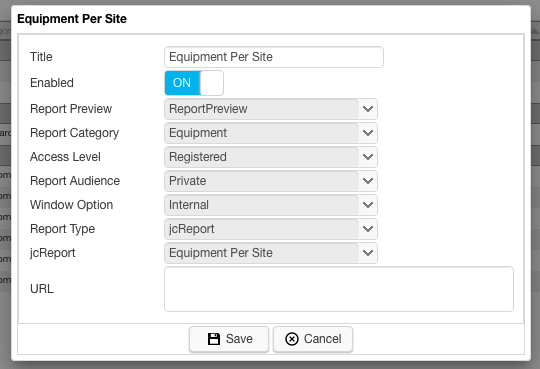The image size is (540, 369).
Task: Click the white handle of Enabled switch
Action: coord(211,83)
